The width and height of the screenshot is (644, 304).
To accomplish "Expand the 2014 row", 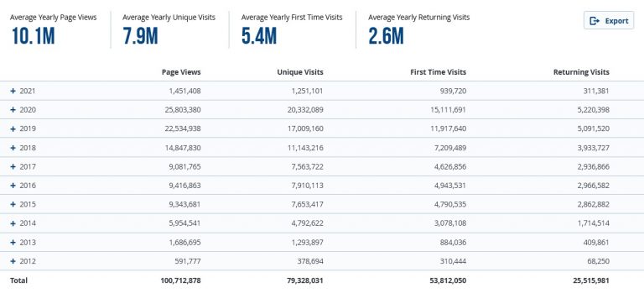I will [13, 223].
